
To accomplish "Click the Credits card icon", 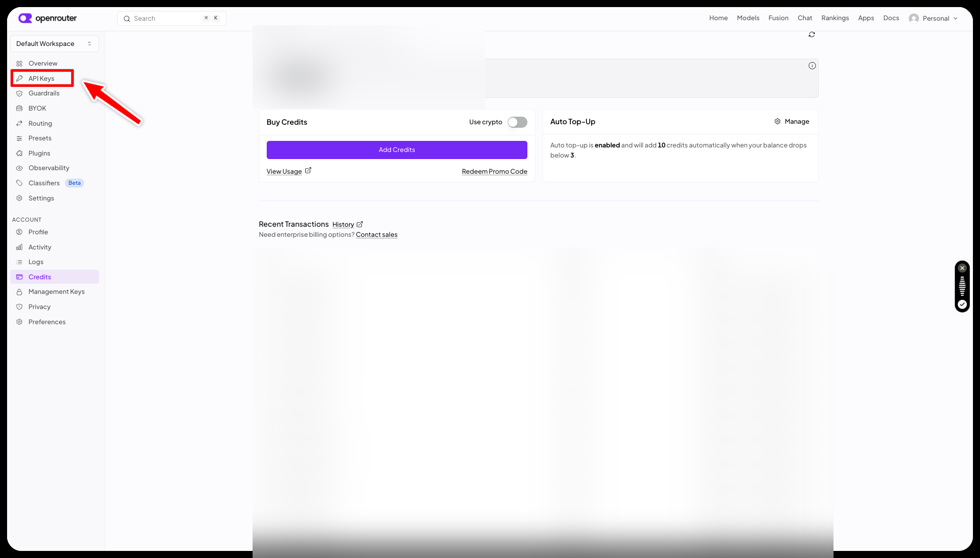I will (x=19, y=277).
